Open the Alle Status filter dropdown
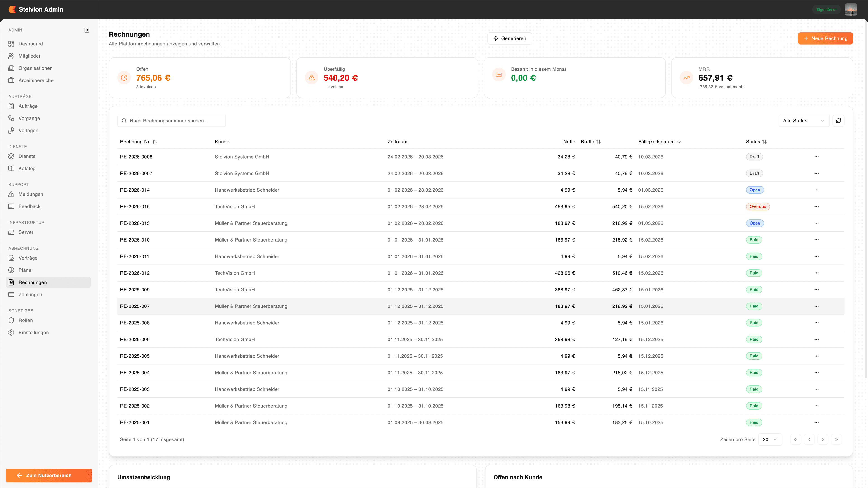The width and height of the screenshot is (868, 488). click(x=804, y=121)
